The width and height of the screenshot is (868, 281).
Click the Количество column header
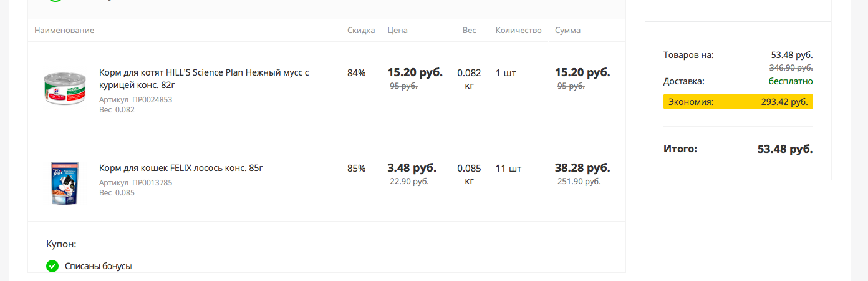tap(519, 30)
